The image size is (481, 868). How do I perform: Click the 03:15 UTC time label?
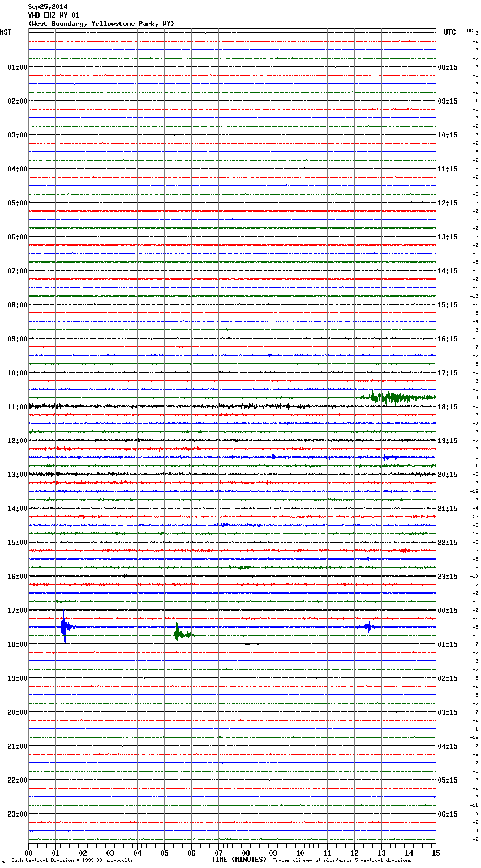click(x=448, y=712)
